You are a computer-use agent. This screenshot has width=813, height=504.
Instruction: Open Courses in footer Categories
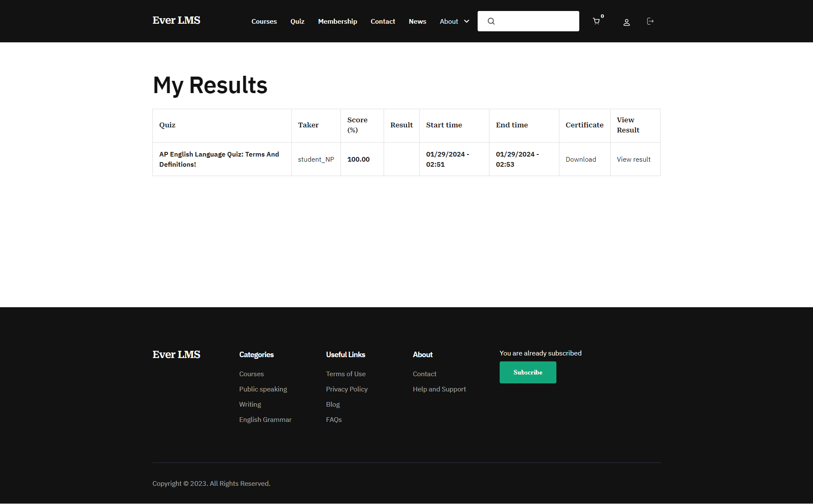click(x=252, y=374)
